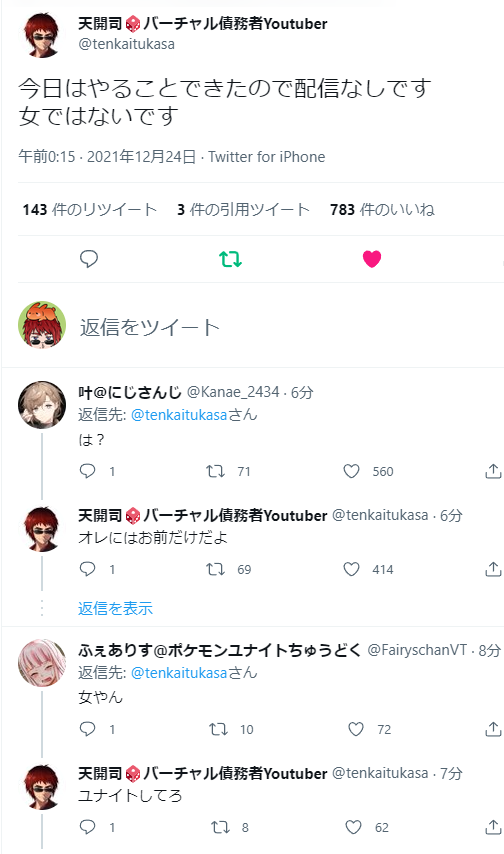The height and width of the screenshot is (854, 504).
Task: Expand hidden replies via '返信を表示'
Action: [115, 608]
